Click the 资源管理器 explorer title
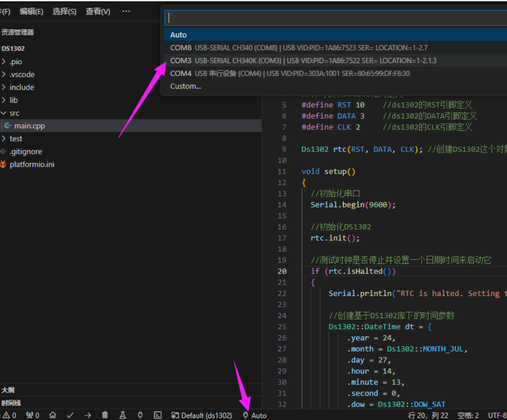The height and width of the screenshot is (420, 507). coord(18,32)
